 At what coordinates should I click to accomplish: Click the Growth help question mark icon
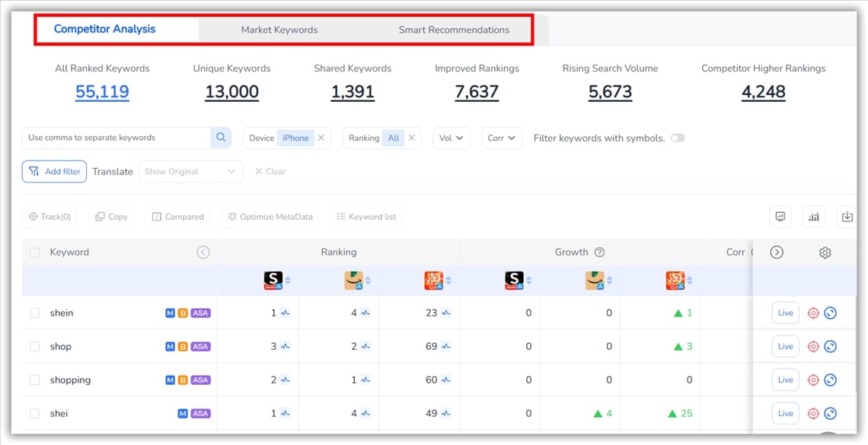[599, 253]
